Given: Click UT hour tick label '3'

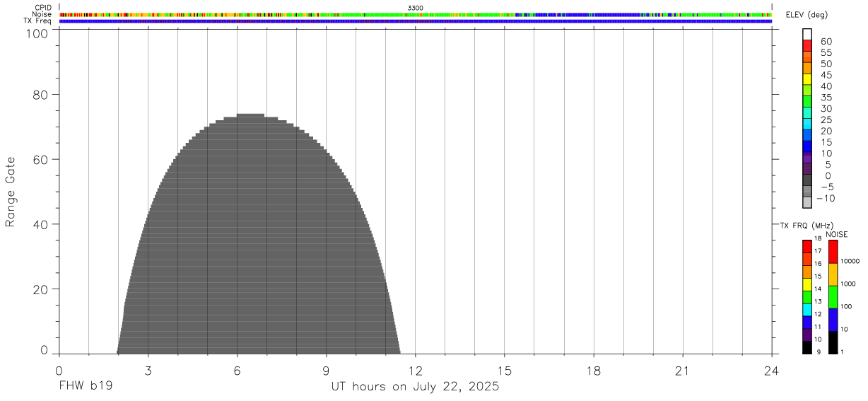Looking at the screenshot, I should tap(148, 370).
